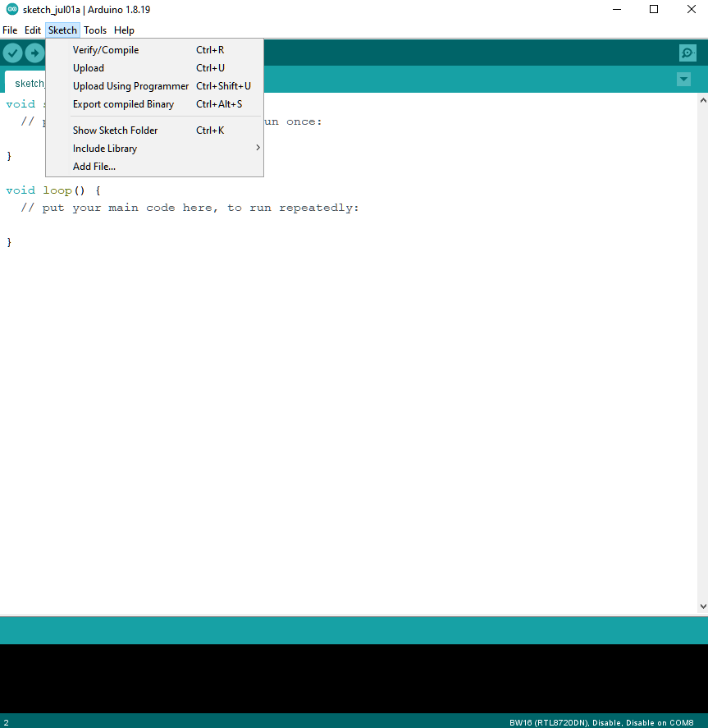
Task: Select Upload Using Programmer
Action: 154,86
